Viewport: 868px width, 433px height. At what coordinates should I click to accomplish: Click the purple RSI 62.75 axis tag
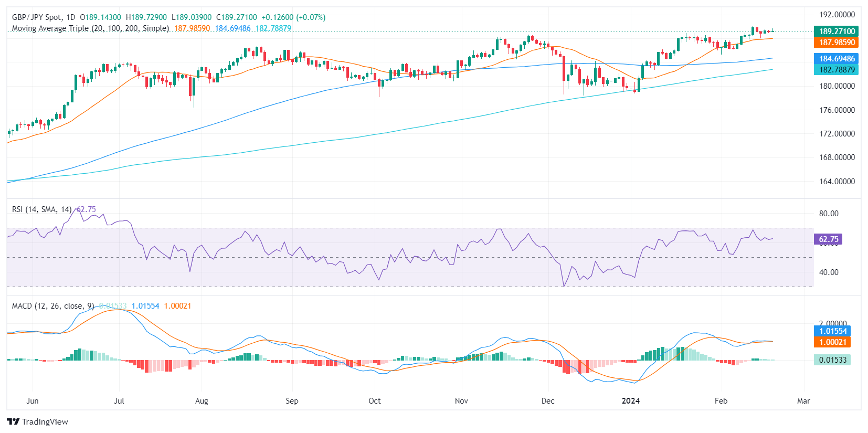(829, 239)
